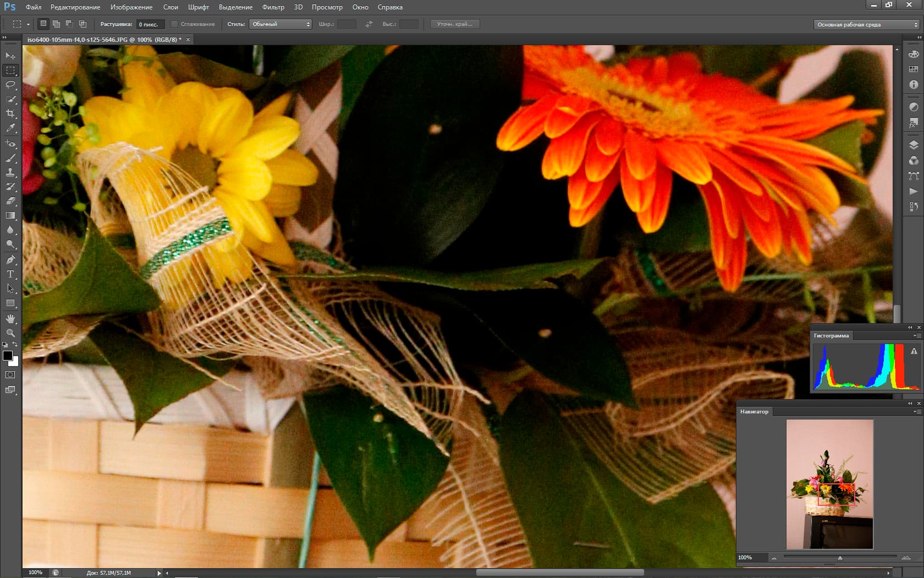The width and height of the screenshot is (924, 578).
Task: Toggle Quick Mask mode
Action: 10,374
